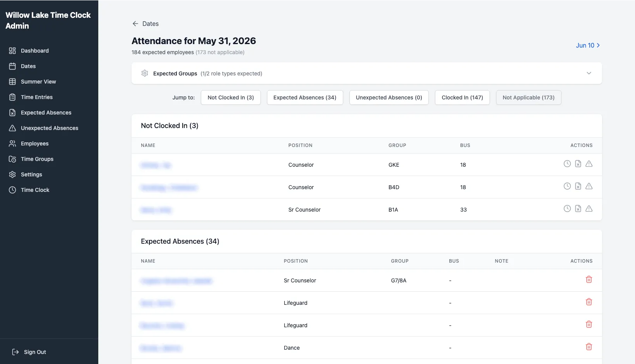This screenshot has width=635, height=364.
Task: Go to next date Jun 10
Action: (588, 45)
